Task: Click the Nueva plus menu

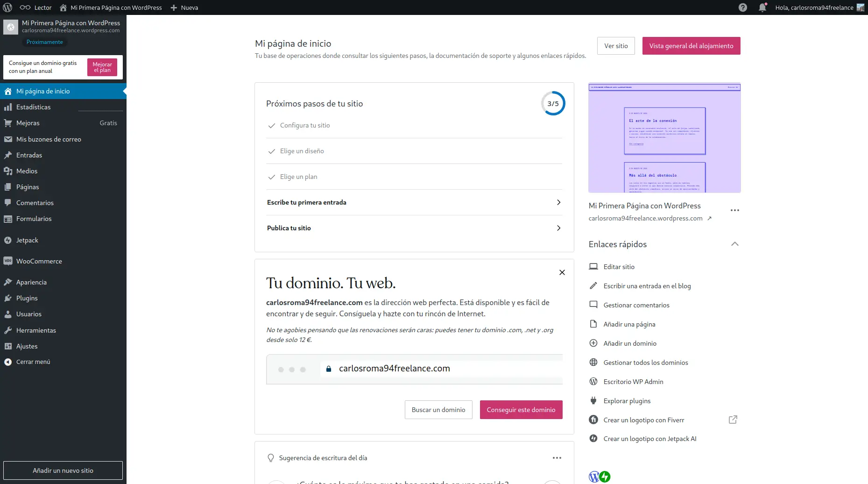Action: (184, 7)
